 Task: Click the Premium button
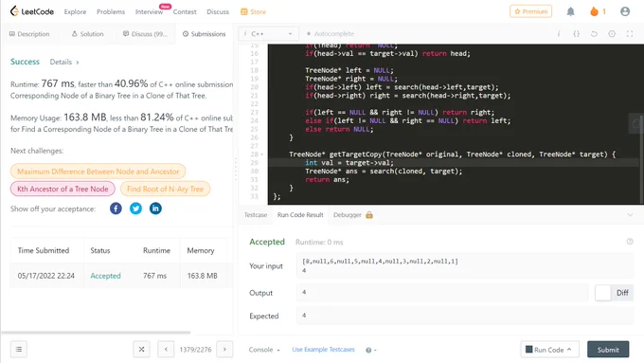tap(530, 11)
